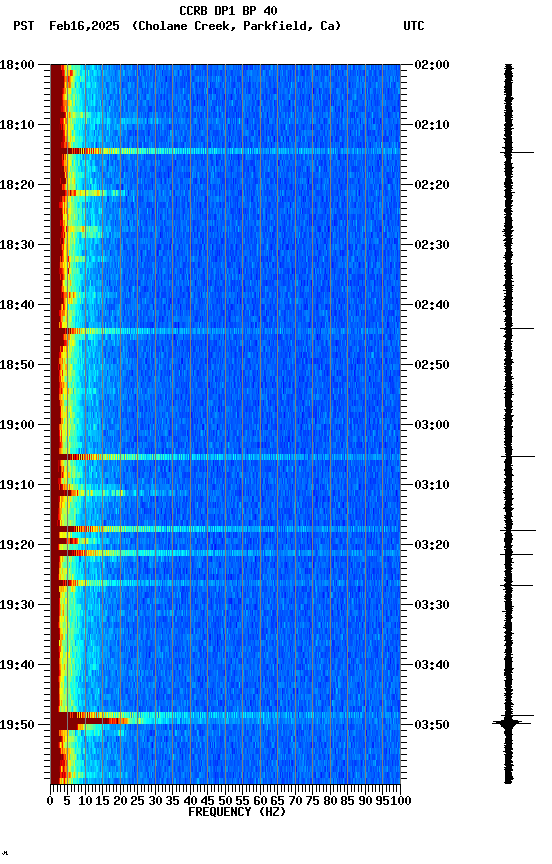Viewport: 552px width, 864px height.
Task: Click the 19:20 PST time label
Action: [x=17, y=545]
